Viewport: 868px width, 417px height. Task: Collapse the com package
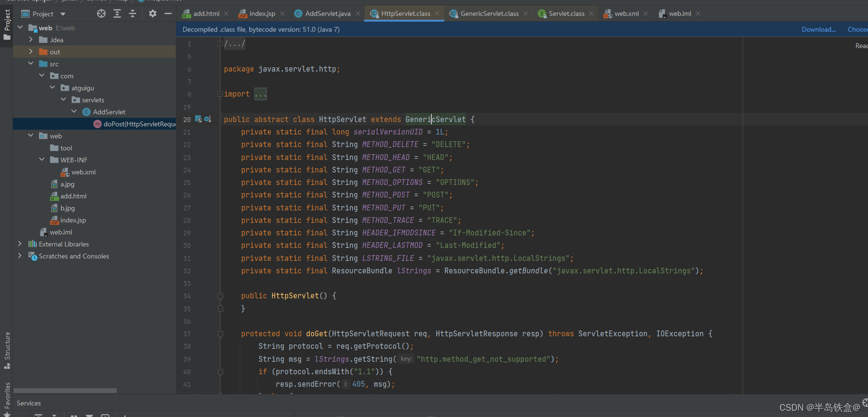pyautogui.click(x=42, y=75)
